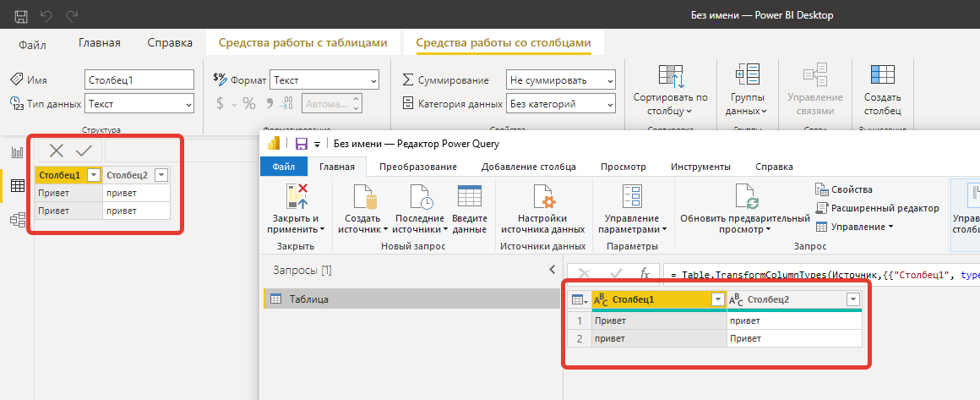Open the Справка tab in Power Query editor
This screenshot has height=400, width=980.
click(x=775, y=167)
